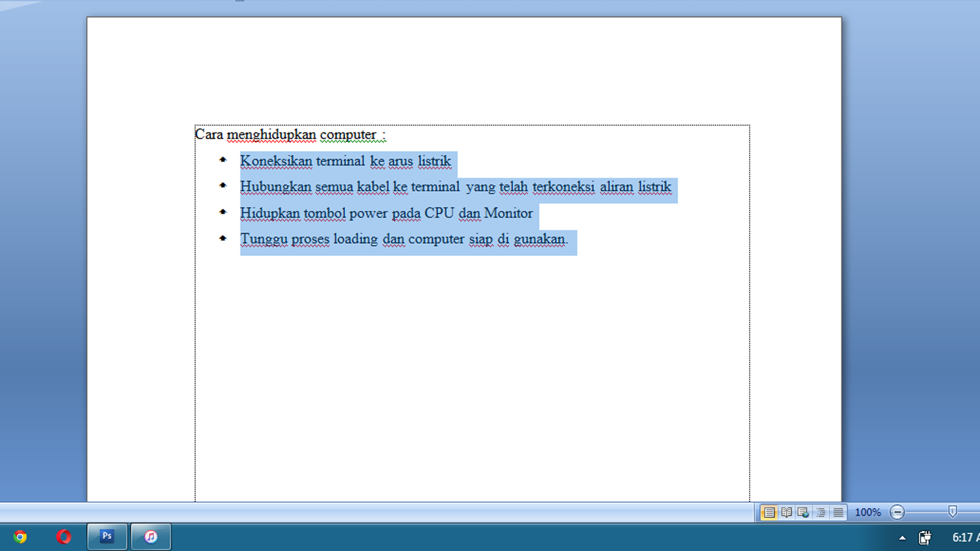This screenshot has height=551, width=980.
Task: Open Photoshop from the taskbar
Action: [106, 537]
